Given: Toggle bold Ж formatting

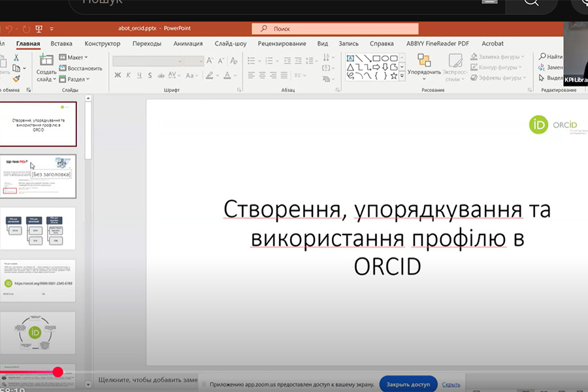Looking at the screenshot, I should pos(118,75).
